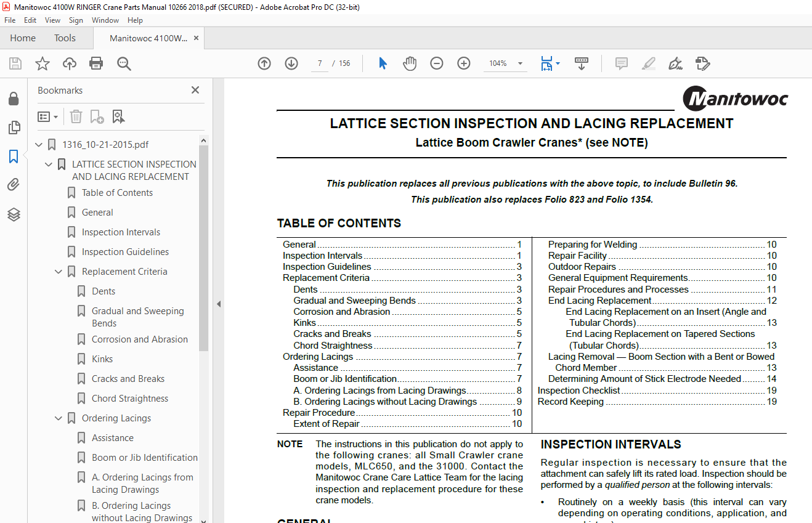The image size is (812, 523).
Task: Click the cloud upload icon
Action: click(x=70, y=63)
